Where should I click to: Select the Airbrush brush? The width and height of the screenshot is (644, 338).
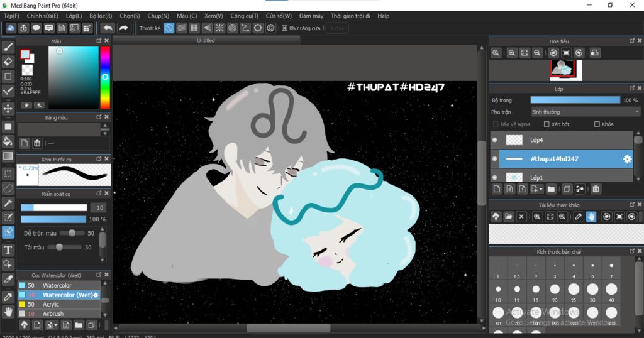[59, 313]
